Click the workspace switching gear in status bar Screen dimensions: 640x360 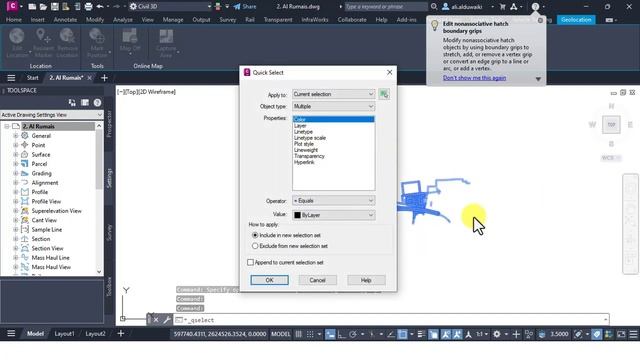coord(497,334)
